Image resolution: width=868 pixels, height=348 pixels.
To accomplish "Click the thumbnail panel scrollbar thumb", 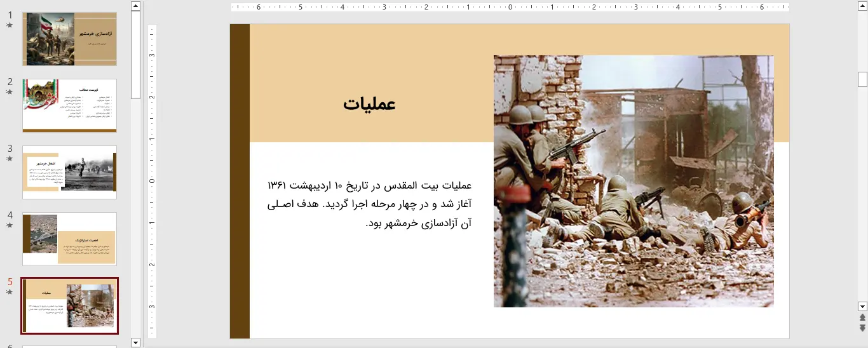I will [x=135, y=55].
